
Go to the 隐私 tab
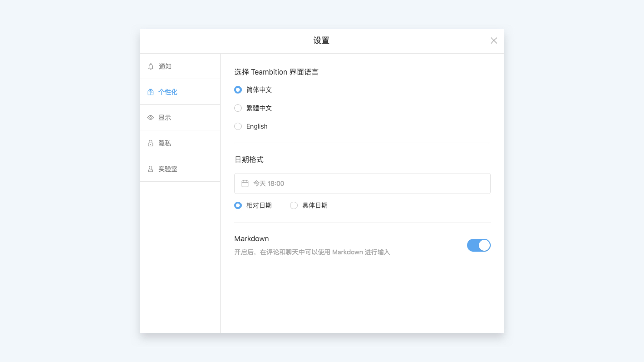point(180,143)
